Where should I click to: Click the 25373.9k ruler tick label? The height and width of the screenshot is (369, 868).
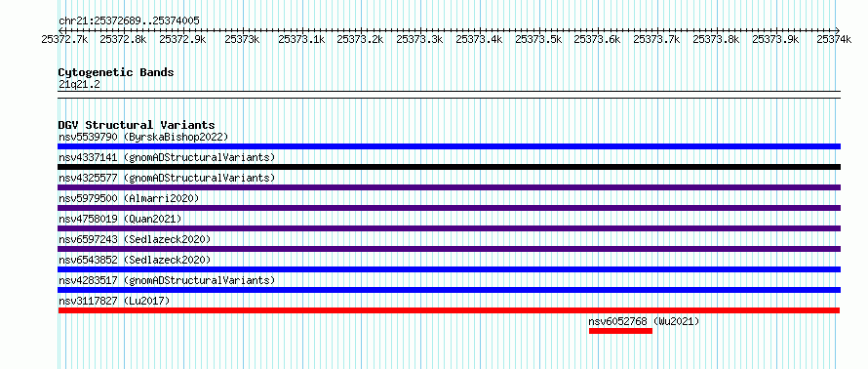click(x=775, y=39)
